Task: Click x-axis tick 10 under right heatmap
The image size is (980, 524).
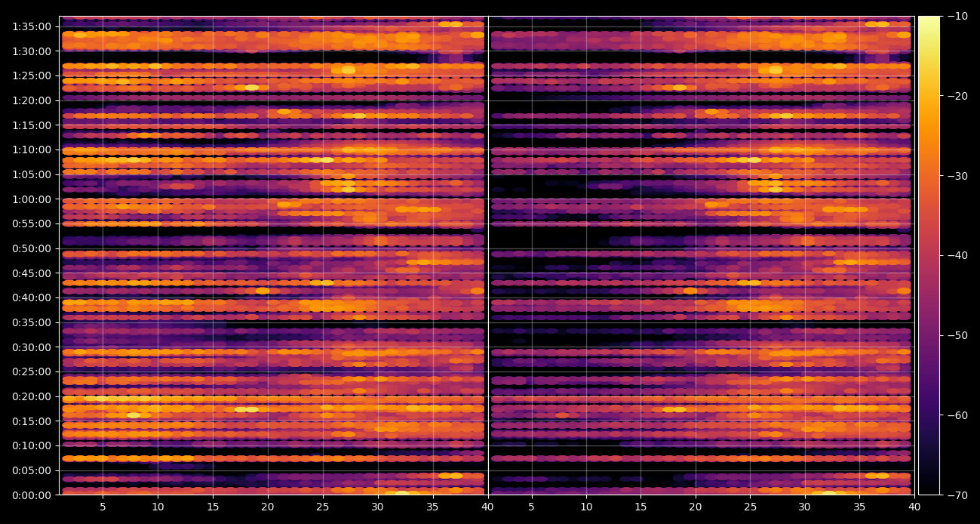Action: click(x=586, y=507)
